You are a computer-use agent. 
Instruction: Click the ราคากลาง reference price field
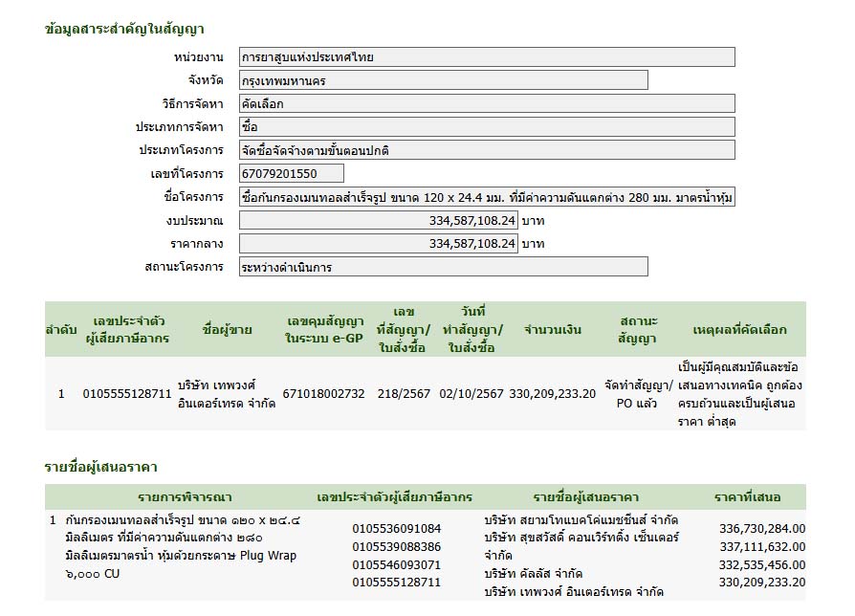pos(378,244)
